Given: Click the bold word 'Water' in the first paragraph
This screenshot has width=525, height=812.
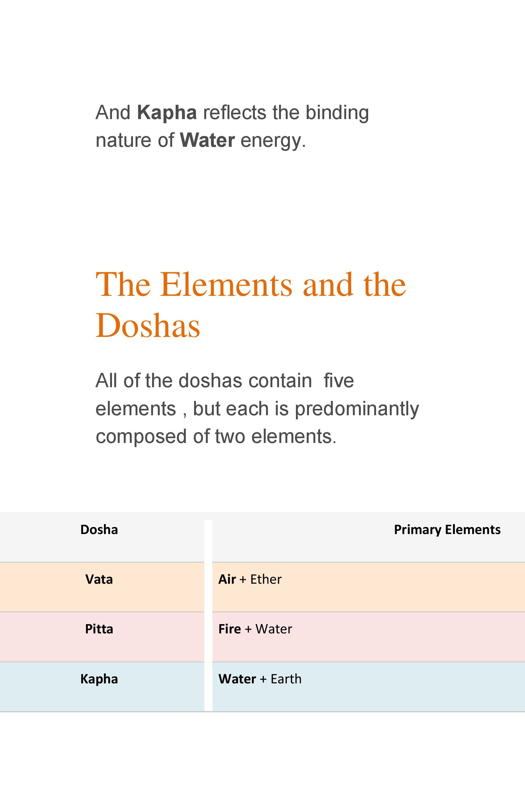Looking at the screenshot, I should tap(207, 140).
